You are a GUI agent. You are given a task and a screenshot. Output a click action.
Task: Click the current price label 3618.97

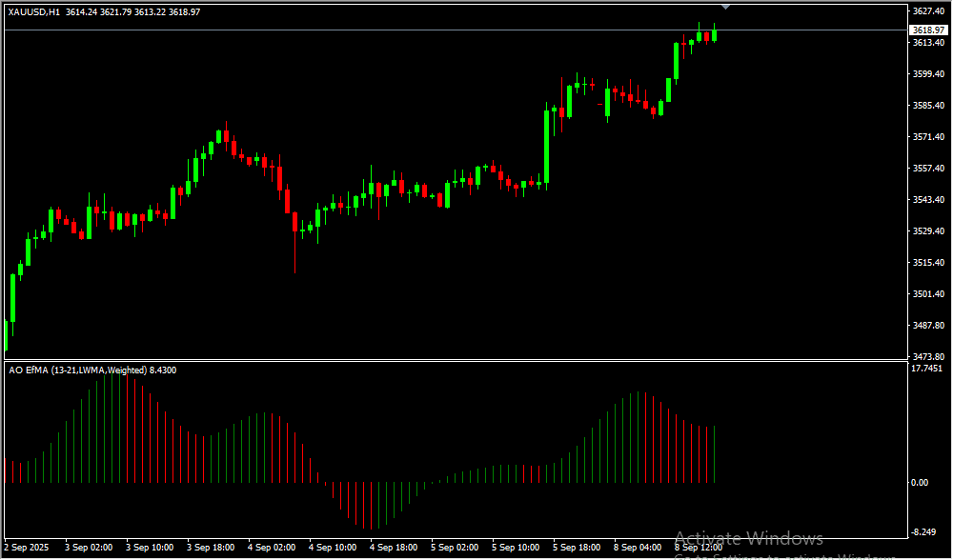click(927, 30)
